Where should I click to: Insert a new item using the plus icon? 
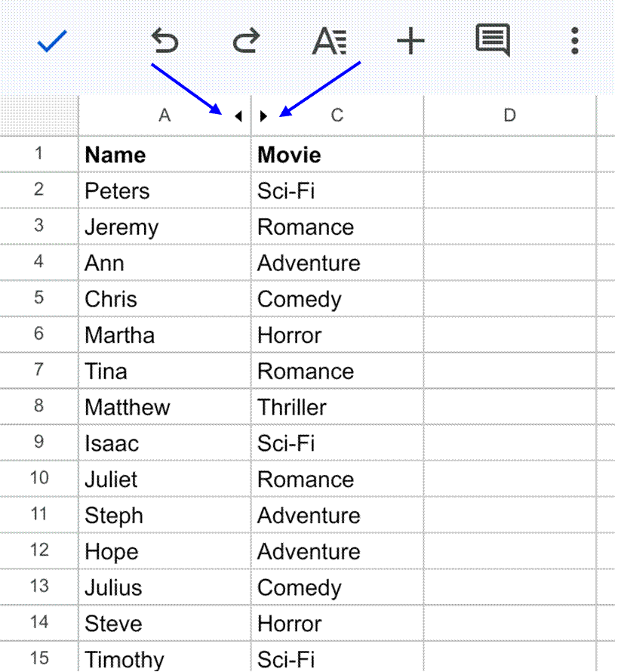coord(410,42)
